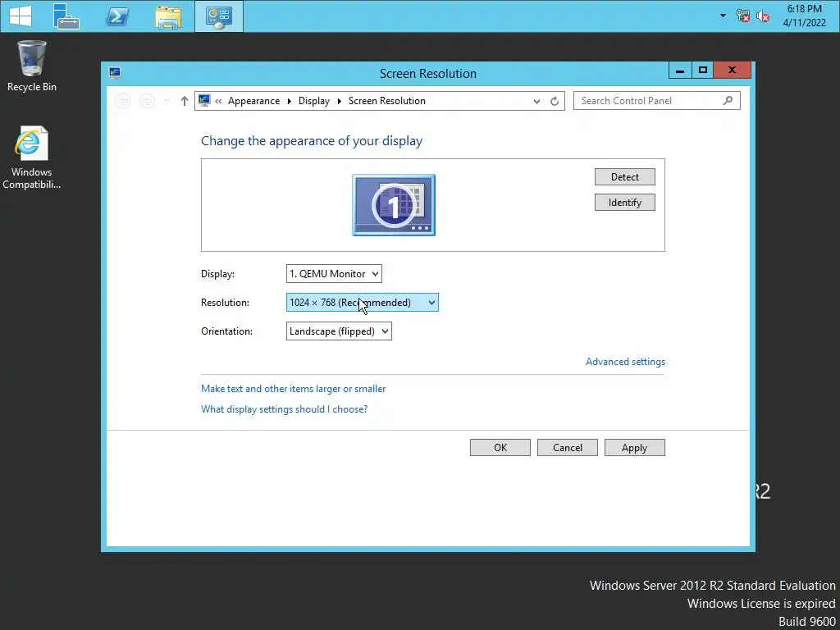The height and width of the screenshot is (630, 840).
Task: Click the Apply button
Action: pos(635,448)
